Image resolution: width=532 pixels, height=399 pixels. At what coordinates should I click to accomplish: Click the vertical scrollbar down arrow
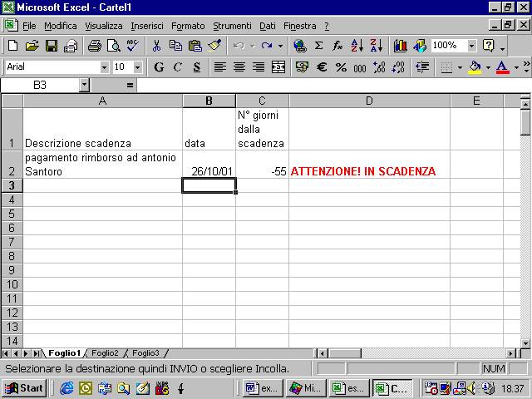tap(525, 343)
